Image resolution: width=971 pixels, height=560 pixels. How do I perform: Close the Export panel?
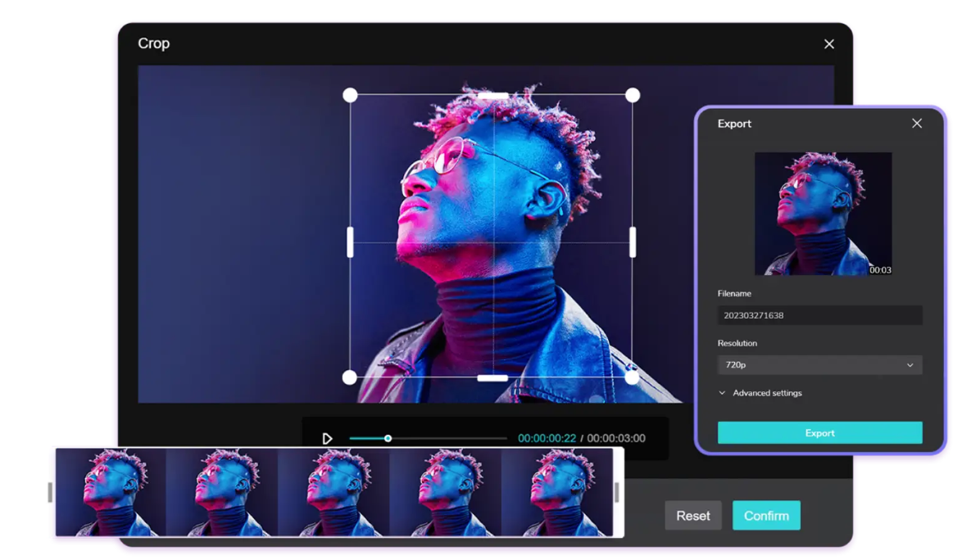[x=916, y=124]
